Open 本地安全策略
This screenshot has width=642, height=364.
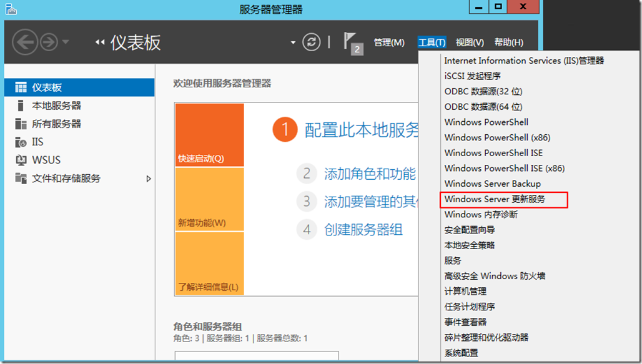pyautogui.click(x=470, y=245)
